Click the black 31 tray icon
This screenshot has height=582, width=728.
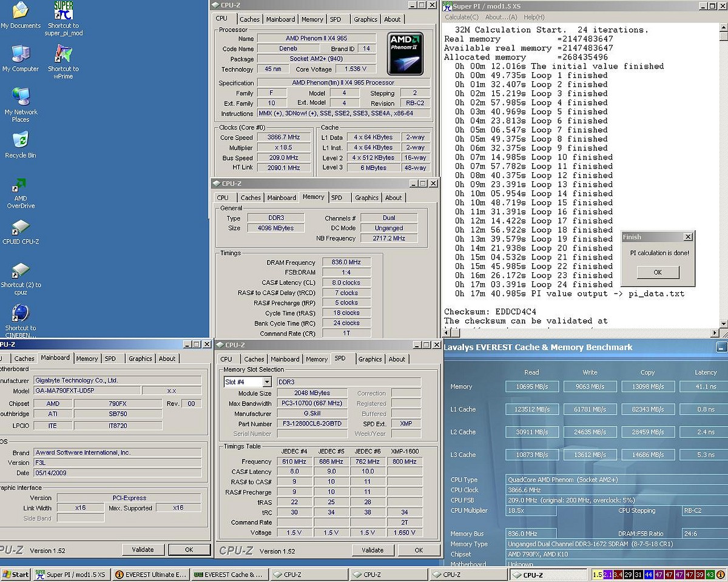(x=639, y=575)
